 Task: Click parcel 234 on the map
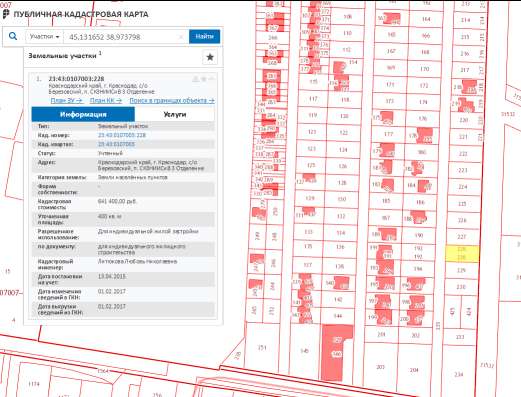[459, 374]
